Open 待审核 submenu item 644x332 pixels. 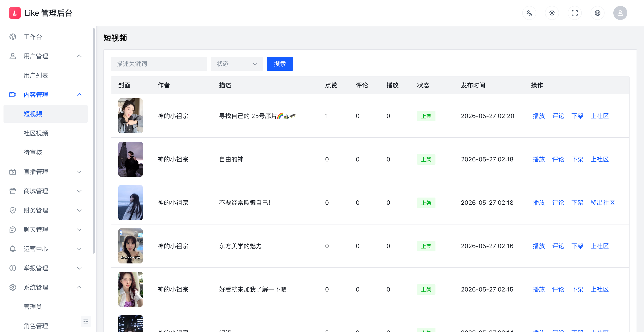coord(46,152)
